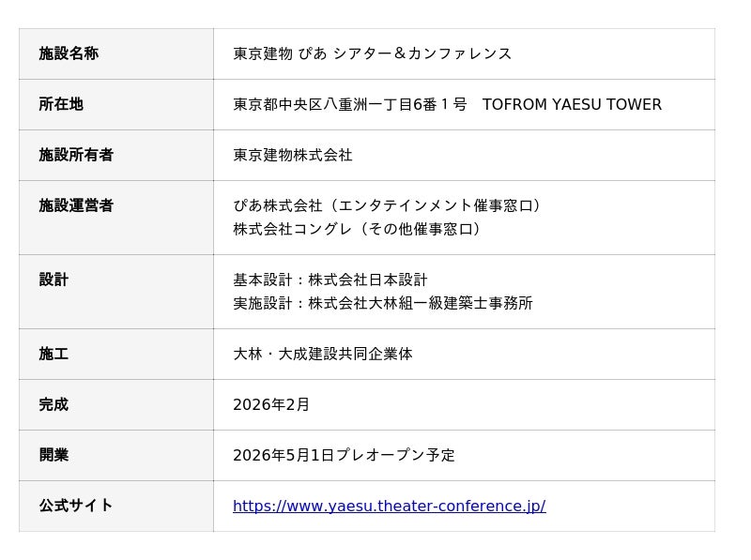Viewport: 751px width, 560px height.
Task: Select the 基本設計：株式会社日本設計 line
Action: 330,280
